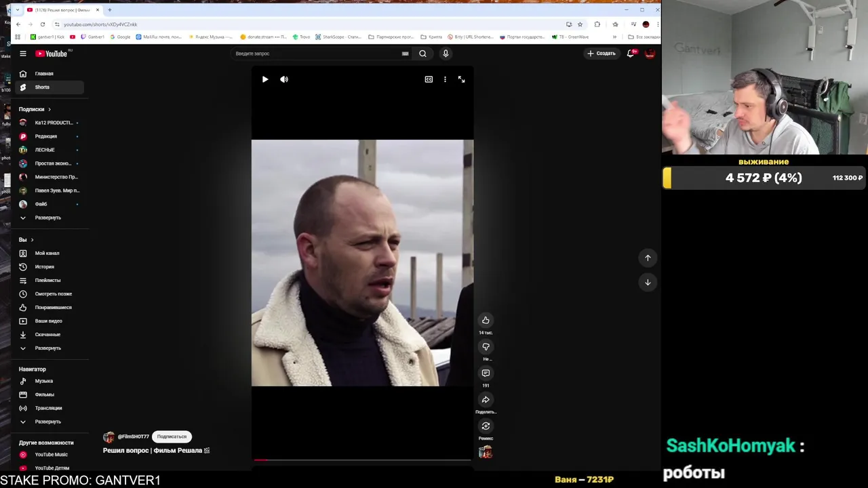
Task: Expand the Вы section via Развернуть
Action: coord(49,348)
